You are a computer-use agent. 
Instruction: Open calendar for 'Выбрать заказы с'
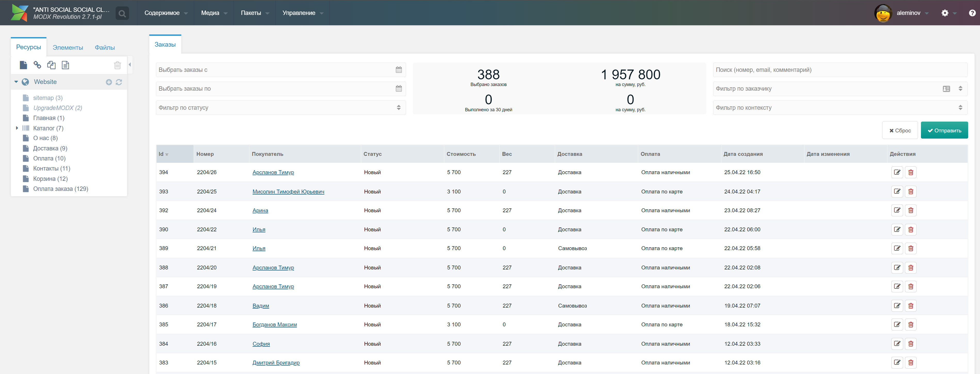pos(399,70)
